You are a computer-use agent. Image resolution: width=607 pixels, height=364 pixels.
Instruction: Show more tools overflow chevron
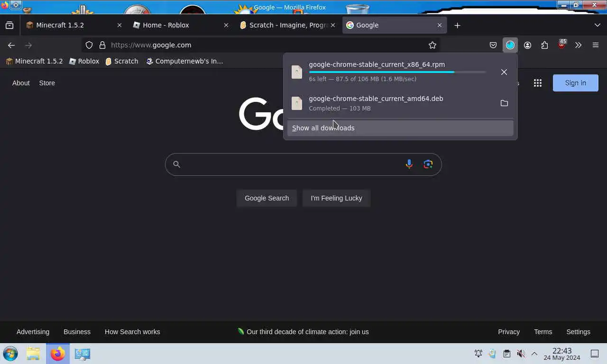click(578, 45)
